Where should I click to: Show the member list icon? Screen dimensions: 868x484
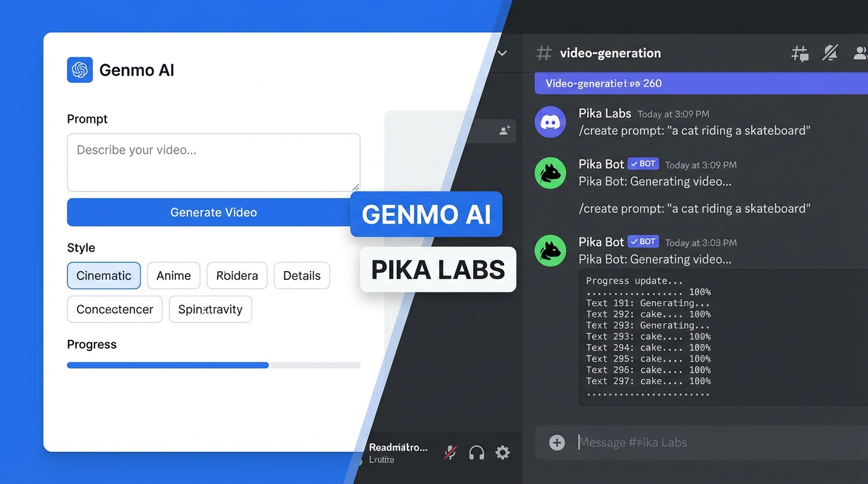pos(860,53)
